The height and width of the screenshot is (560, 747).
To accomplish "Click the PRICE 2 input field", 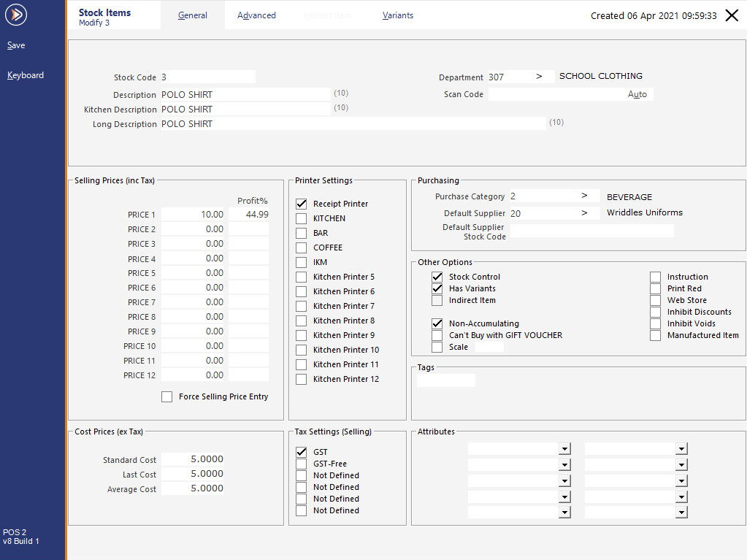I will [x=194, y=229].
